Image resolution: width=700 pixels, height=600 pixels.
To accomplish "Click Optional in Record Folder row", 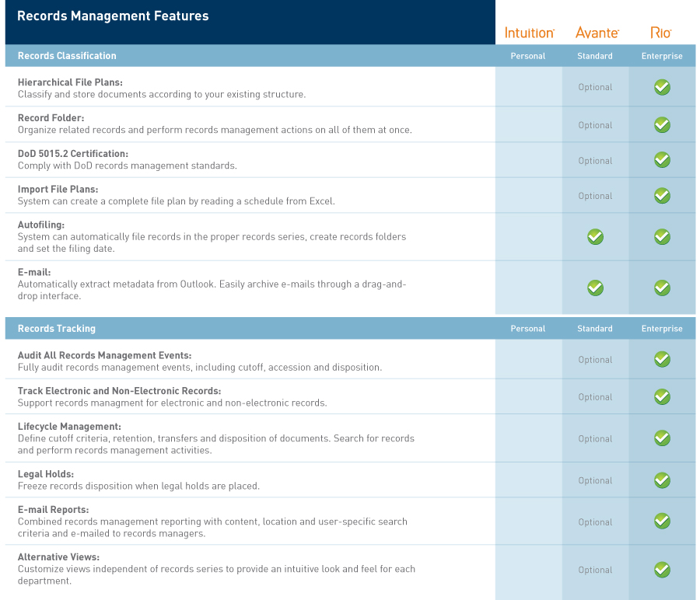I will tap(595, 125).
